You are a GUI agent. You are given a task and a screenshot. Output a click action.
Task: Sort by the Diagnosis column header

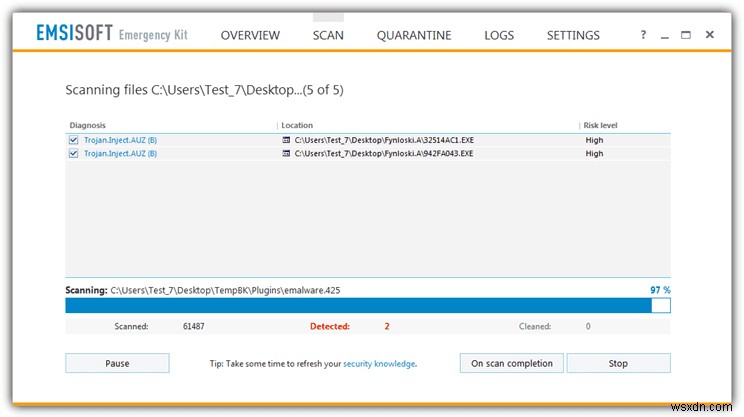pos(87,125)
